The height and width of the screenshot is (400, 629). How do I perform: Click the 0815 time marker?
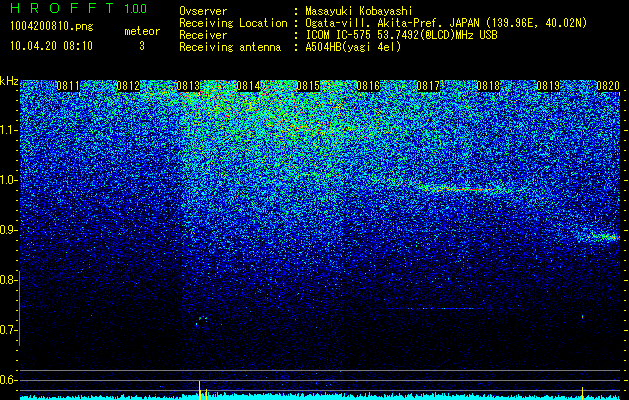coord(308,86)
